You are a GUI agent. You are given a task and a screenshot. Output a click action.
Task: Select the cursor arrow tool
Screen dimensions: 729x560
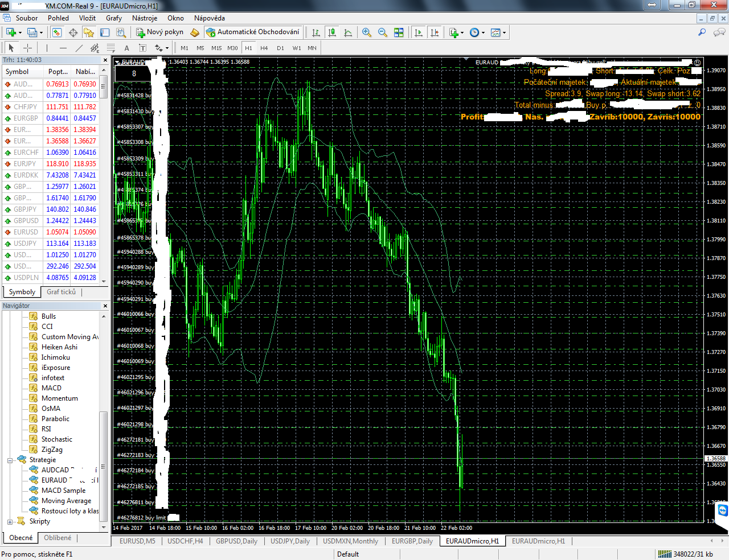pos(11,48)
